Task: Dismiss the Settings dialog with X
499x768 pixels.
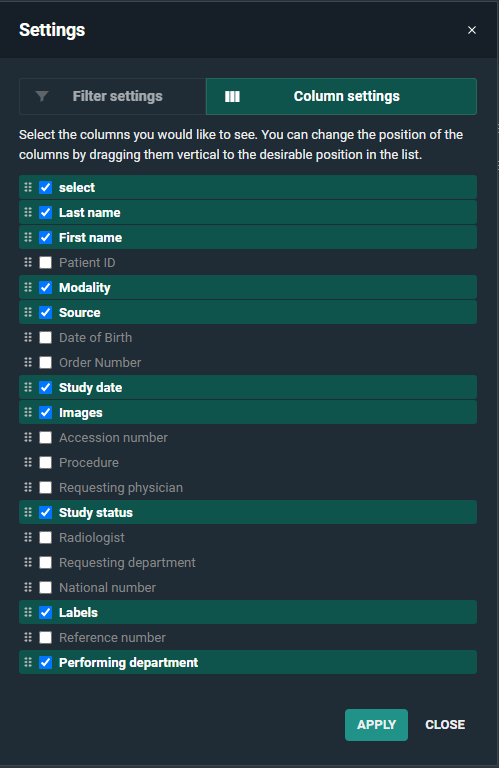Action: tap(472, 30)
